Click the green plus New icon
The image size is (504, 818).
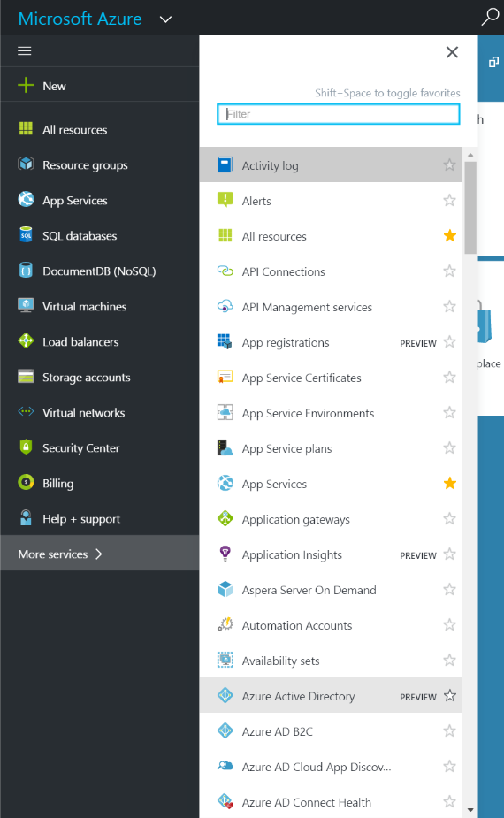(26, 86)
